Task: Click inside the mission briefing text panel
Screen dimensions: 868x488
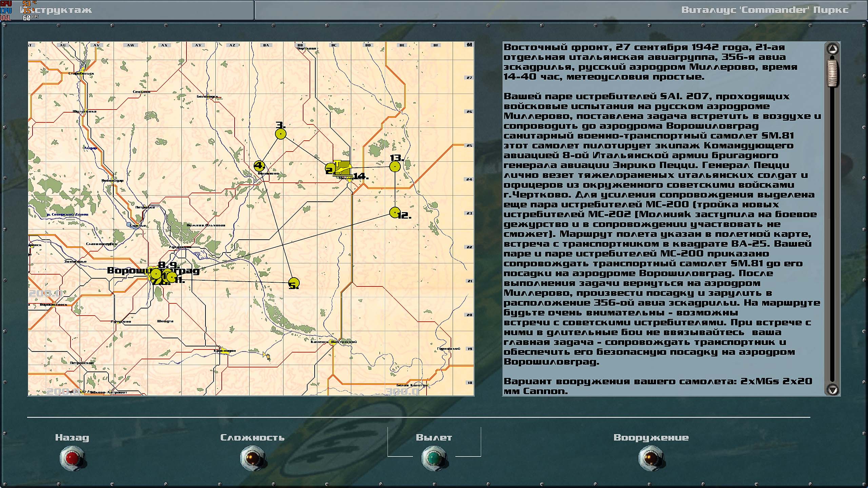Action: pos(661,217)
